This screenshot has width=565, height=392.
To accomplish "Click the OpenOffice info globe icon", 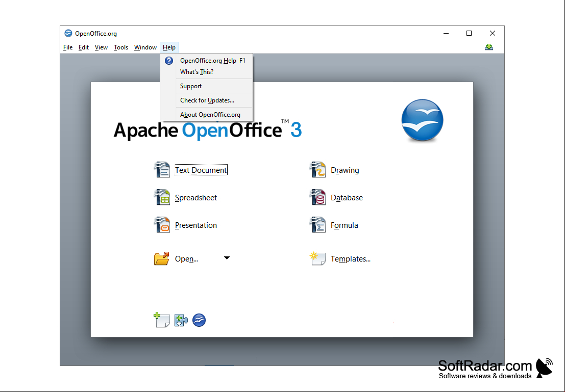I will 199,320.
